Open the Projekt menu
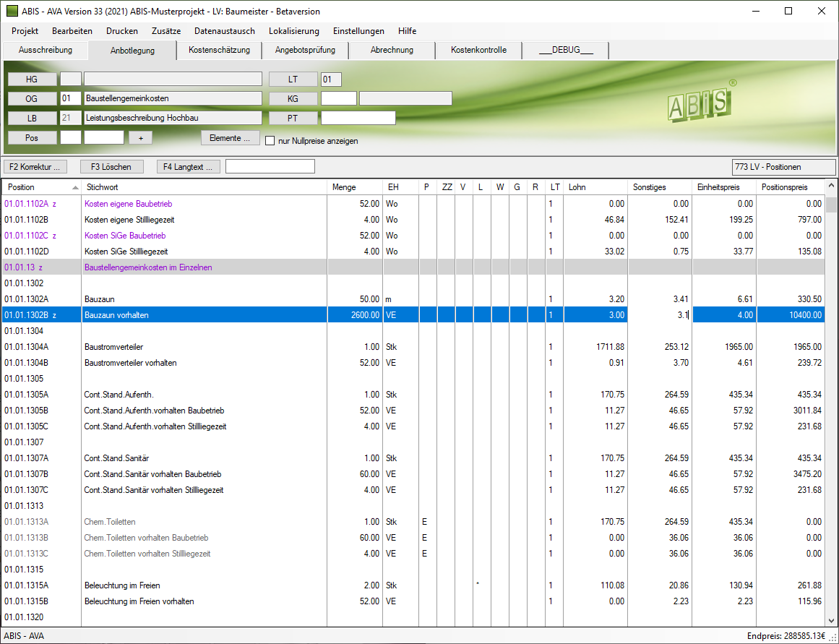839x644 pixels. point(25,31)
